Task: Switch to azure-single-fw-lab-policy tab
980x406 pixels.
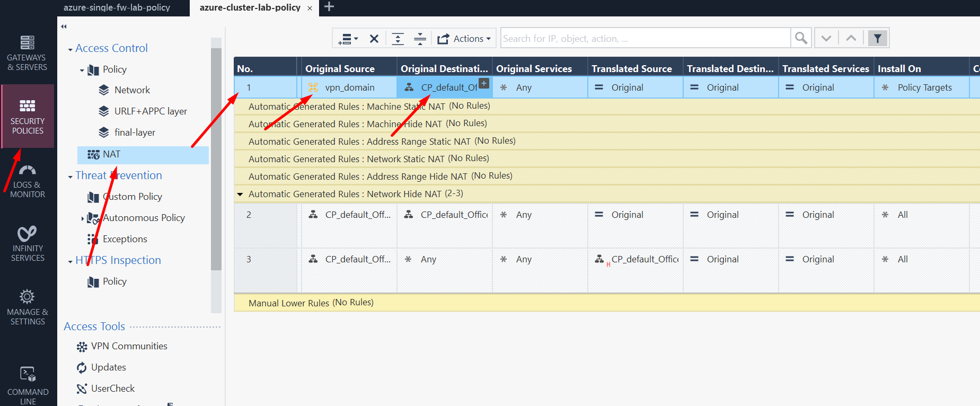Action: pos(117,7)
